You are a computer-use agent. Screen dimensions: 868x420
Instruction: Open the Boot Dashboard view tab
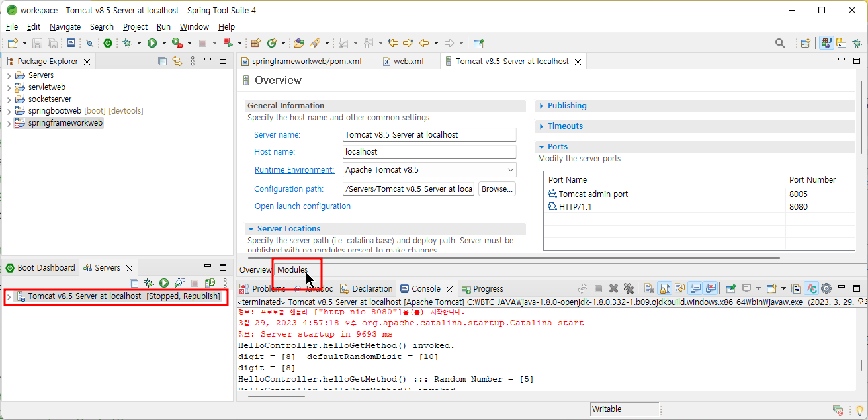click(40, 268)
